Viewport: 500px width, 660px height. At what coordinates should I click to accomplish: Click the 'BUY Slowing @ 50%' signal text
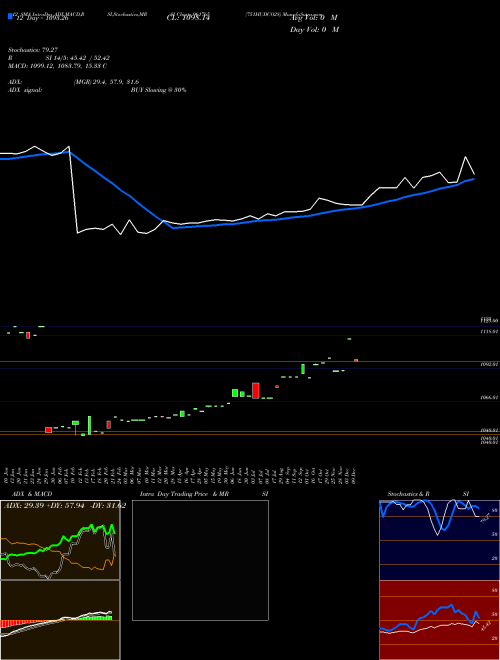[x=158, y=90]
